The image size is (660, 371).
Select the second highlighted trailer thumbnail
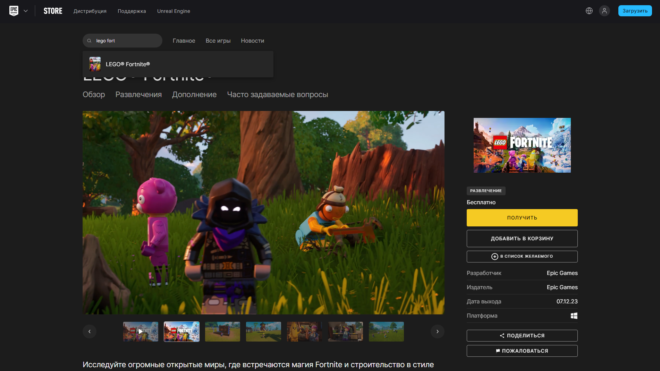pos(181,331)
